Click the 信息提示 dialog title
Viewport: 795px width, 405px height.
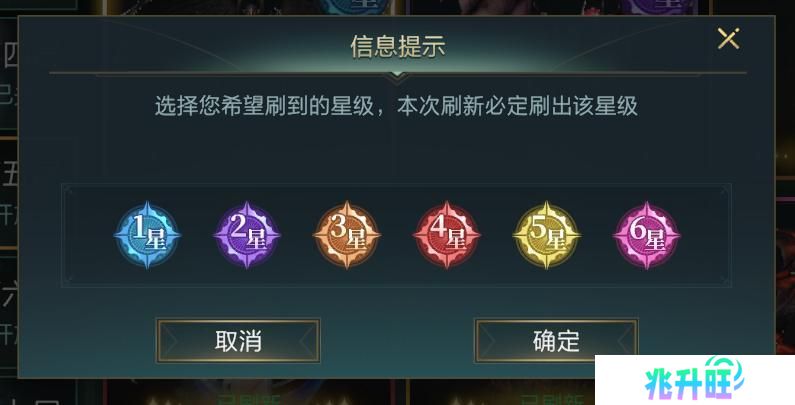[398, 46]
